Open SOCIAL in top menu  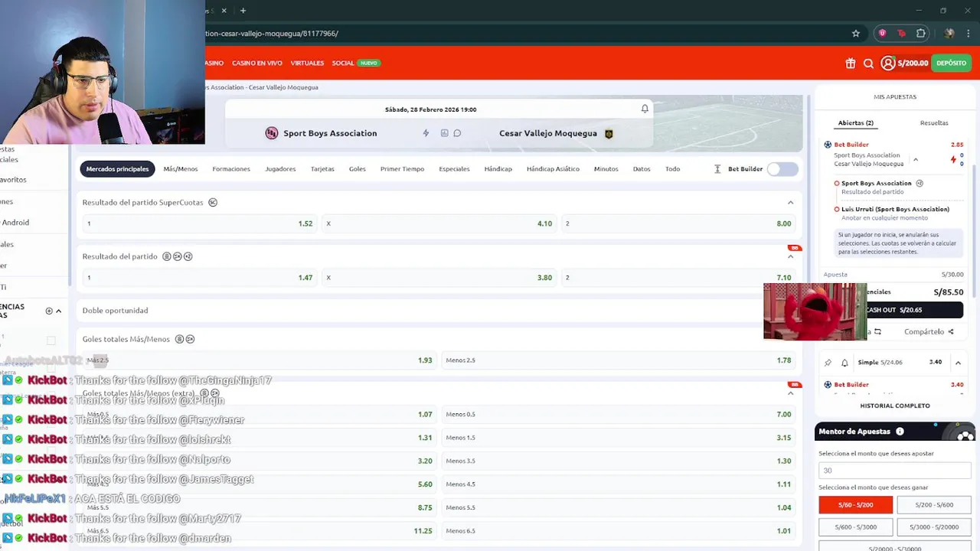pyautogui.click(x=343, y=64)
